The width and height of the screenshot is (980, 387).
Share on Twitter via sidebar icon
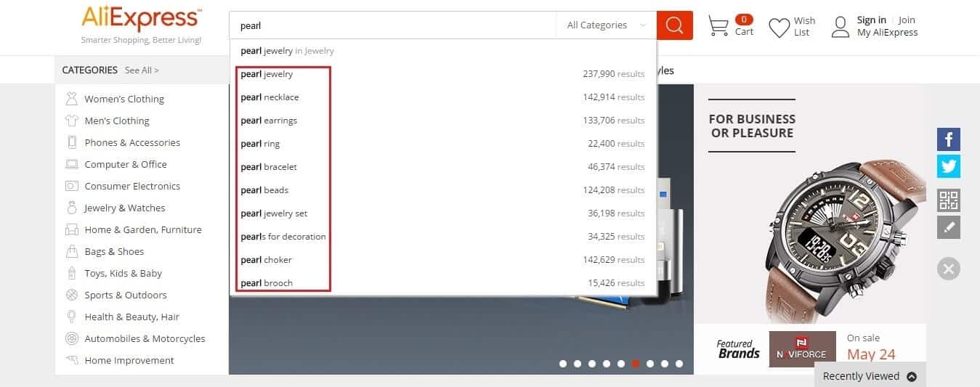(948, 166)
